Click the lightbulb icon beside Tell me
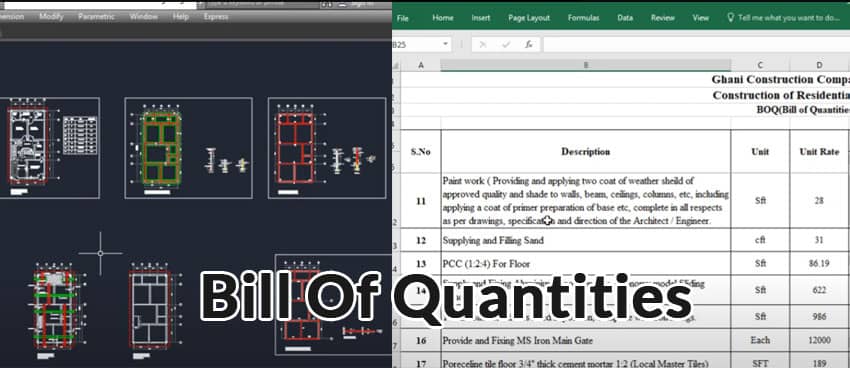This screenshot has width=850, height=368. [730, 17]
